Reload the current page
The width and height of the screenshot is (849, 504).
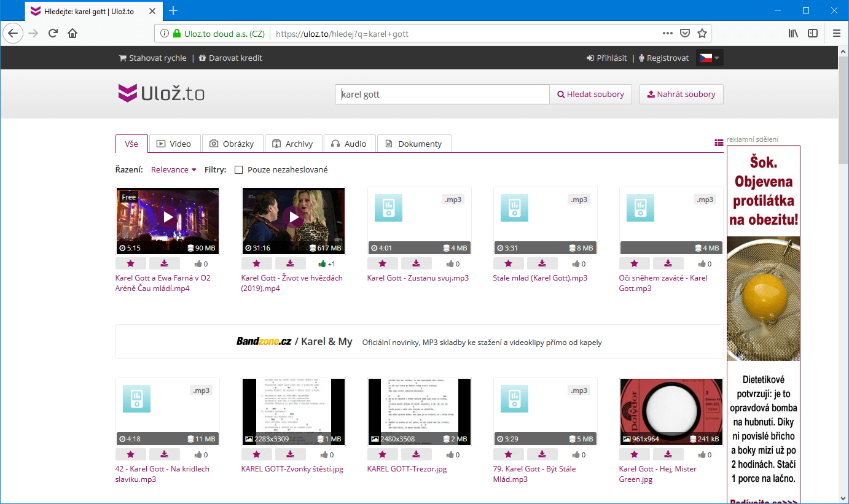tap(53, 33)
